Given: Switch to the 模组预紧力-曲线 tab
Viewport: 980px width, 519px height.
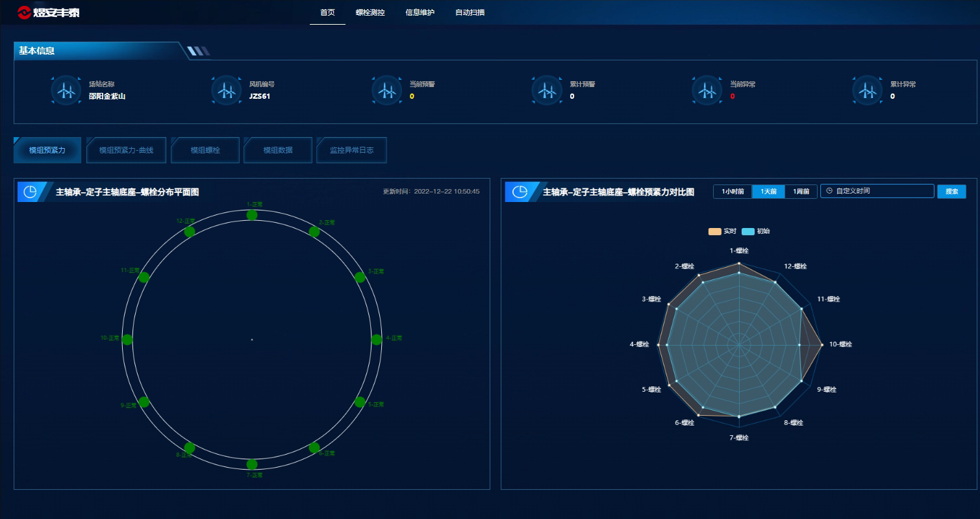Looking at the screenshot, I should click(126, 150).
